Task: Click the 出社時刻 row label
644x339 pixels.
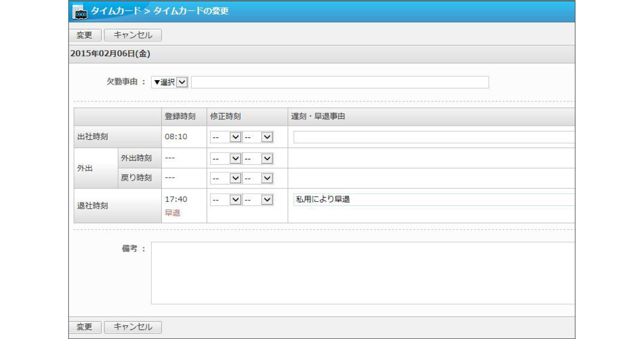Action: pos(92,137)
